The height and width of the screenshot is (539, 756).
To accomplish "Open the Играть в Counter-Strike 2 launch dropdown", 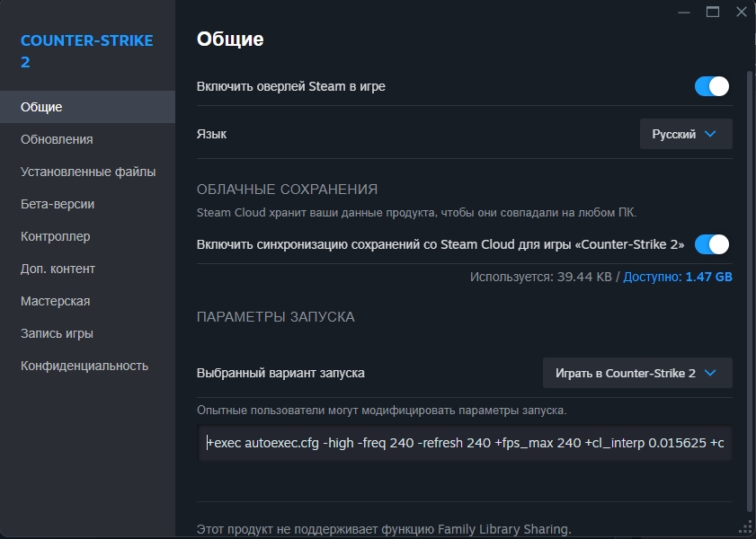I will click(637, 373).
